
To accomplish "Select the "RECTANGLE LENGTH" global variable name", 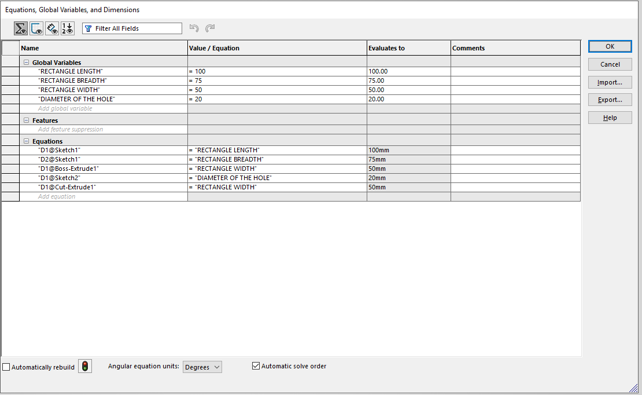I will coord(70,71).
